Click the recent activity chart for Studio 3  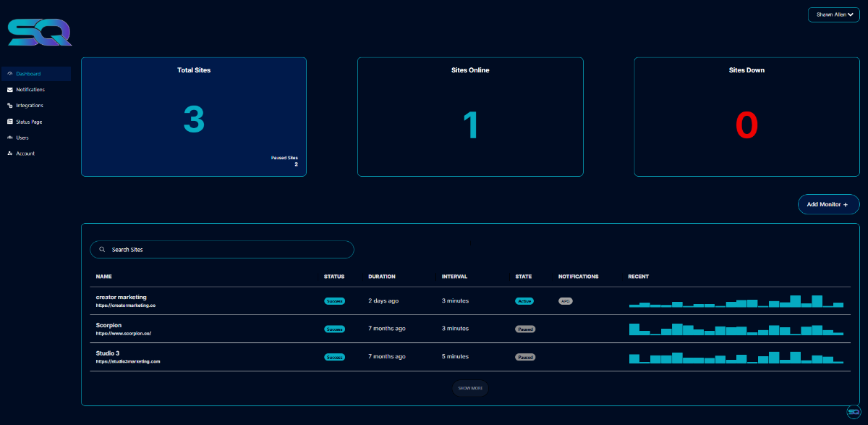coord(736,357)
